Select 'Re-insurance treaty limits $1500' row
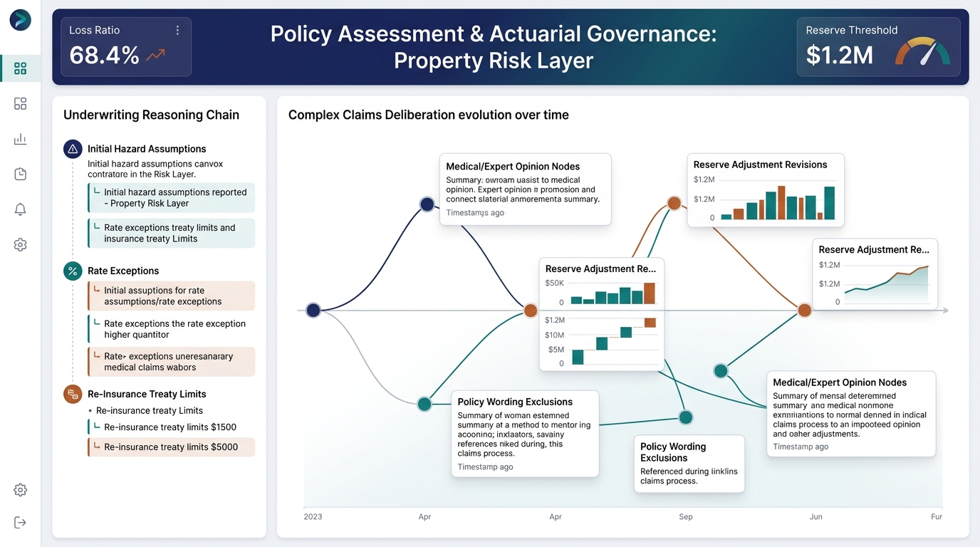The width and height of the screenshot is (980, 547). pos(171,427)
